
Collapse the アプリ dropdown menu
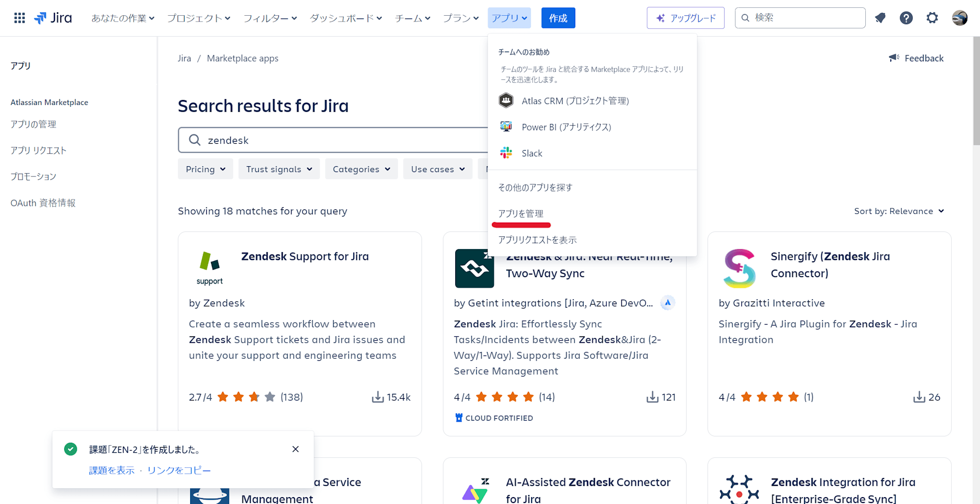click(510, 18)
